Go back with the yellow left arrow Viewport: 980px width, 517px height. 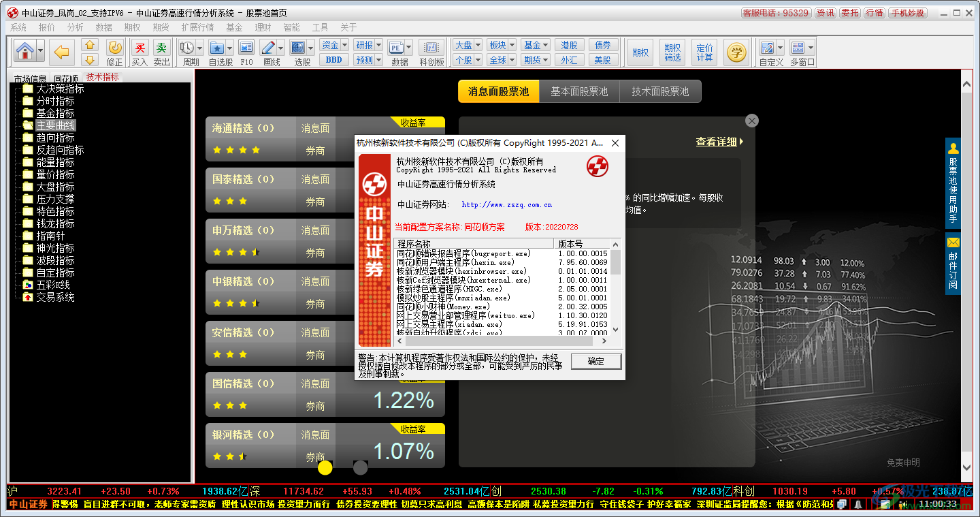(x=62, y=51)
